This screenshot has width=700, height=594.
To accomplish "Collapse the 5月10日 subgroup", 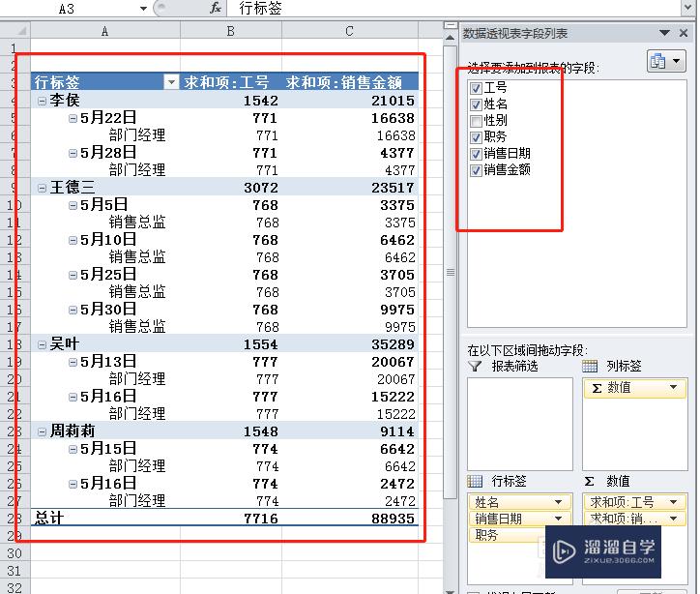I will [73, 240].
